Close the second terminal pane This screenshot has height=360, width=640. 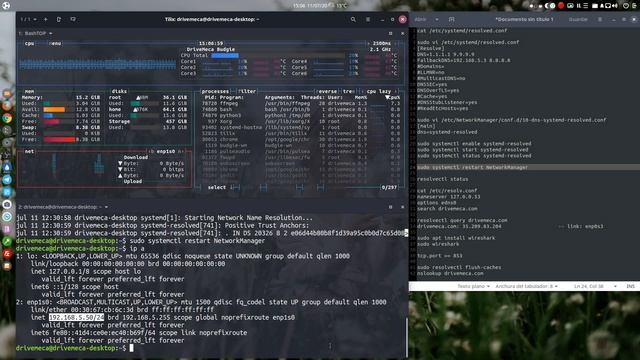coord(402,207)
